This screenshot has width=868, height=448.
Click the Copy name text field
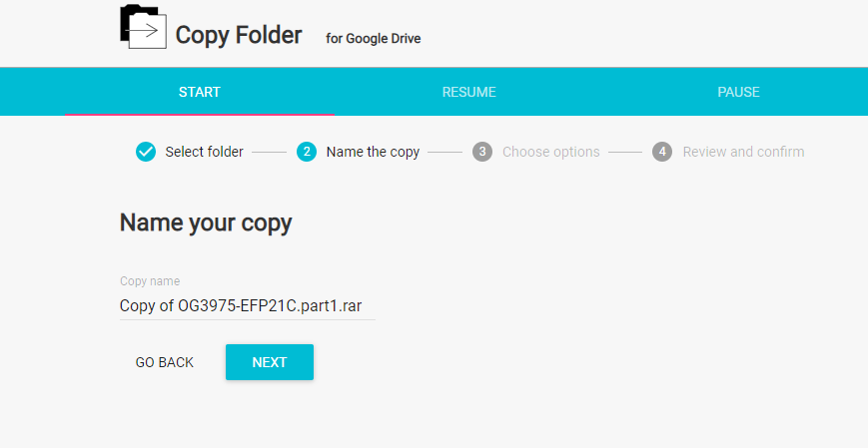[247, 306]
